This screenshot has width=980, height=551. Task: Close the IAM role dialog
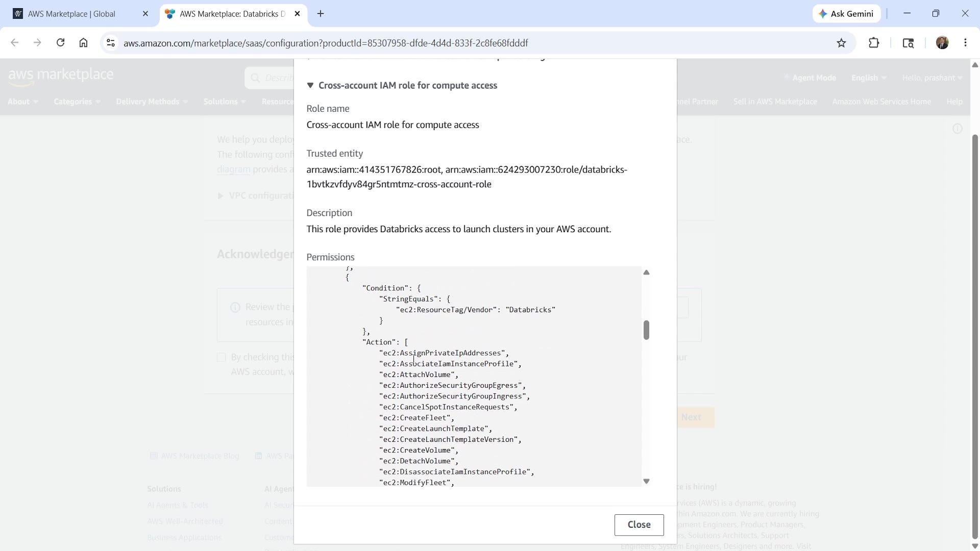[x=639, y=524]
